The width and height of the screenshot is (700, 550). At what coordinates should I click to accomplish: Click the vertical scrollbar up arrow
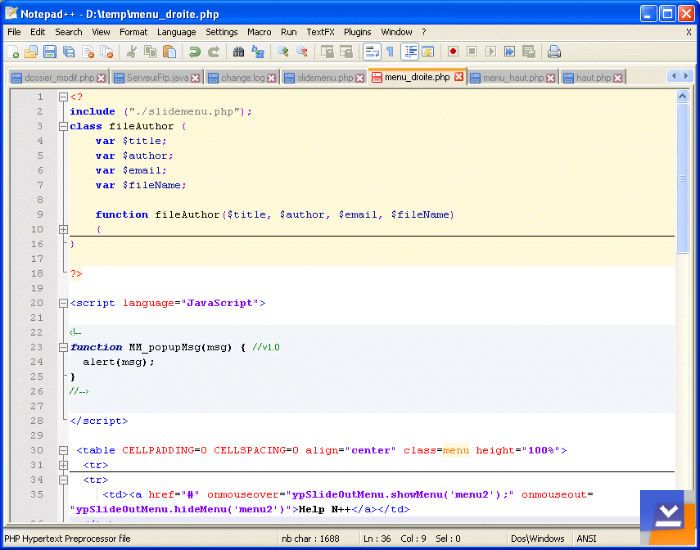tap(682, 96)
